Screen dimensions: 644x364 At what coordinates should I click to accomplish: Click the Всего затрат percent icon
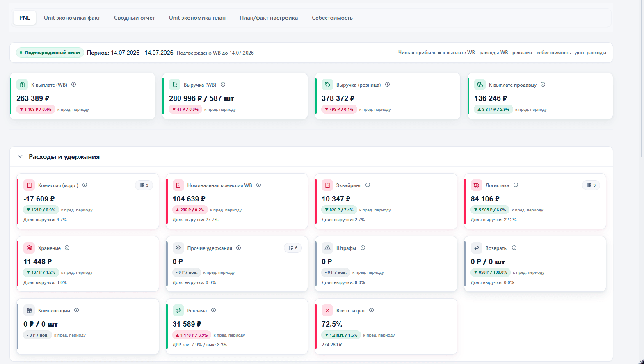point(327,310)
